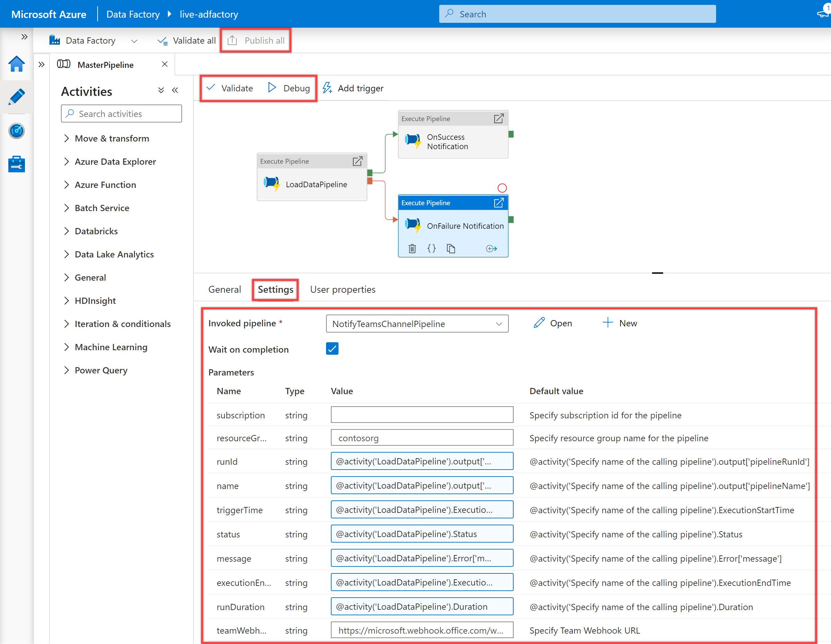Screen dimensions: 831x644
Task: Click the Open invoked pipeline icon
Action: (x=554, y=323)
